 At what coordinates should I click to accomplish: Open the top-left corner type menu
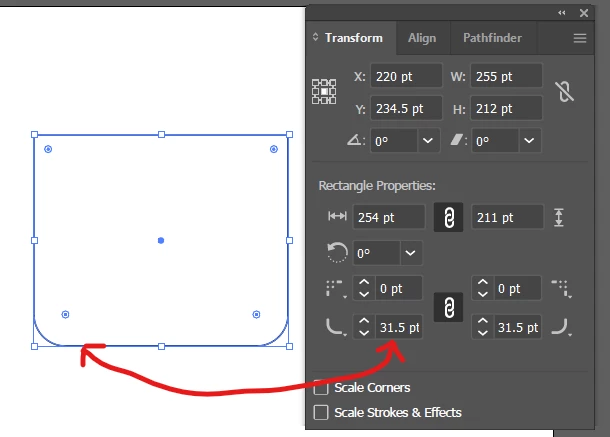coord(336,289)
